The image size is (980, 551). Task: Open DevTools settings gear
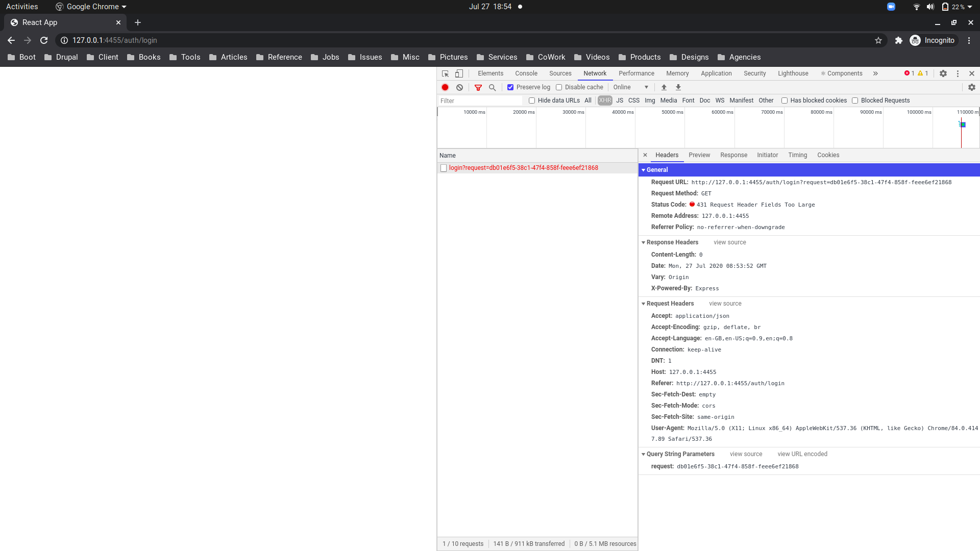point(943,73)
